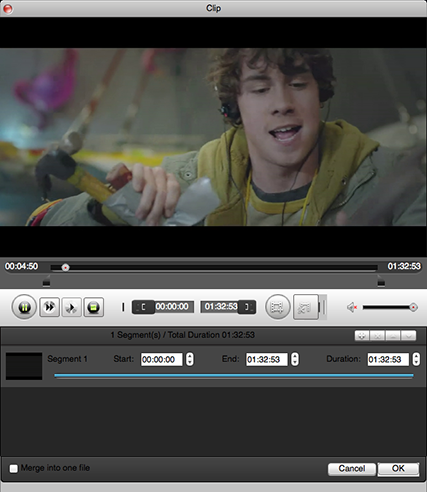Move the segment down with the down arrow
Screen dimensions: 427x492
tap(408, 336)
